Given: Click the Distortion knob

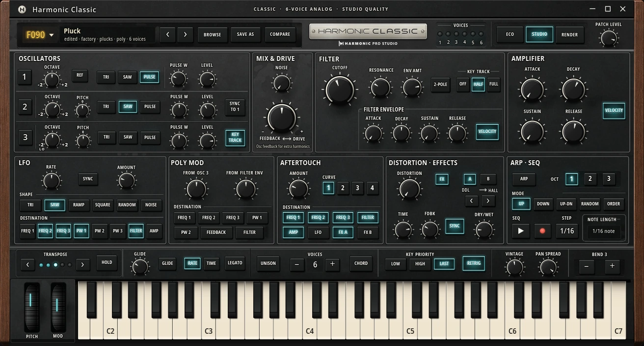Looking at the screenshot, I should click(409, 189).
